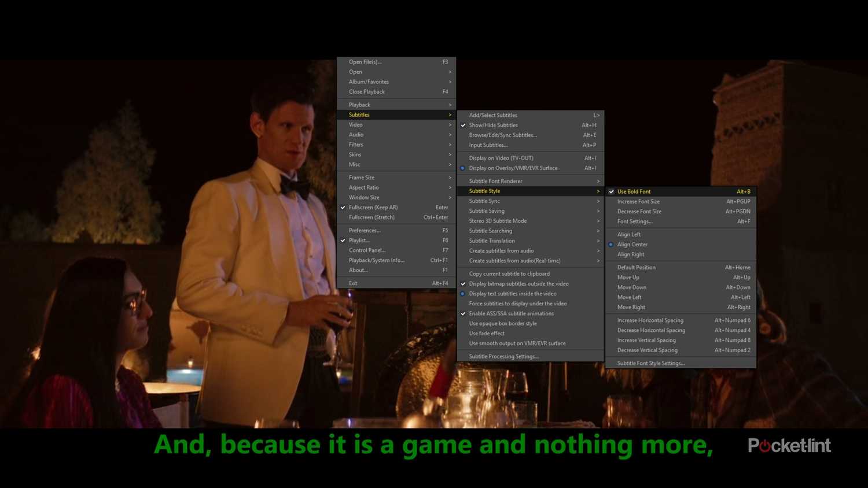Select the Align Center radio option
The image size is (868, 488).
pyautogui.click(x=632, y=245)
